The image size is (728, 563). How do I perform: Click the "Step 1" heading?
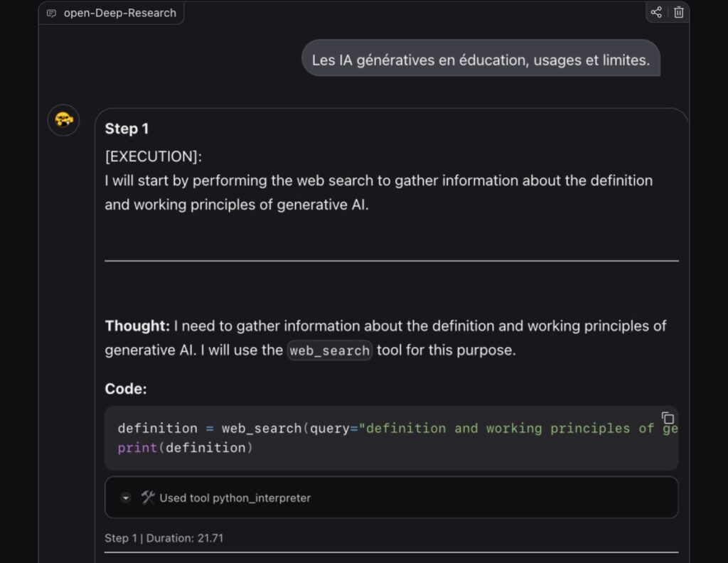coord(127,129)
